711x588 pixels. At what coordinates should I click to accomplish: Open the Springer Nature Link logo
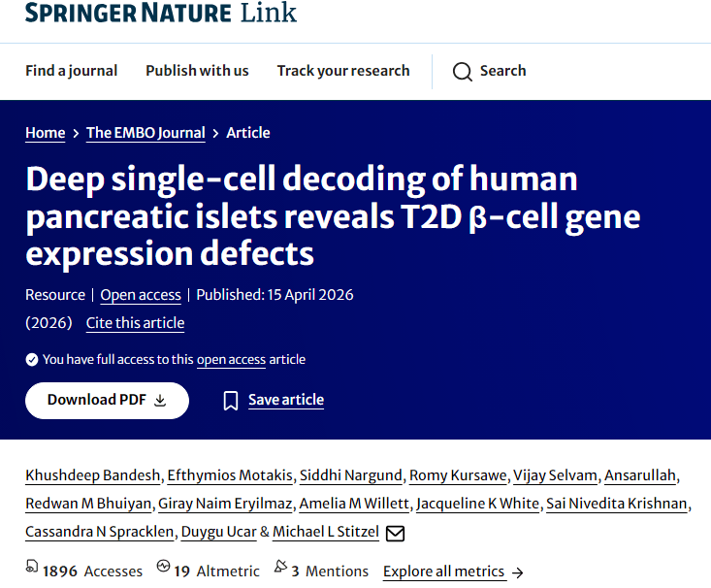[161, 13]
